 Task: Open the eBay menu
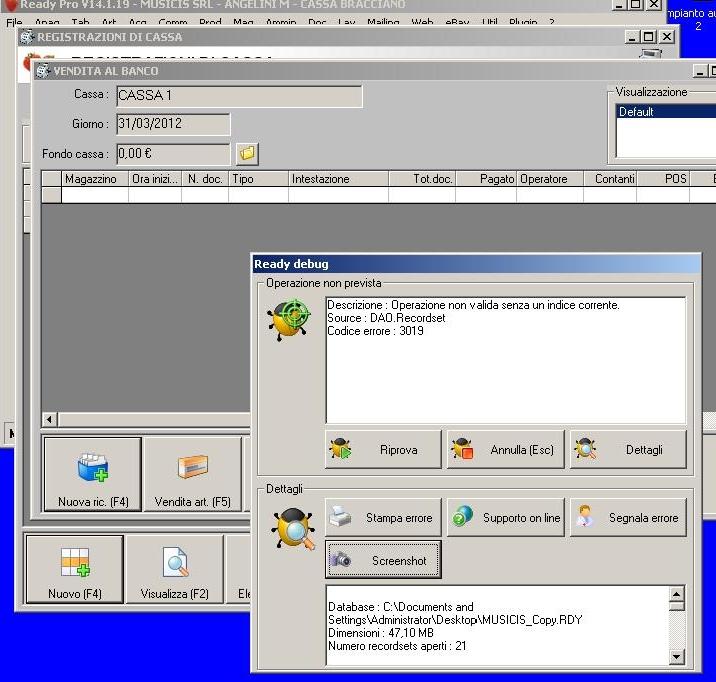457,22
